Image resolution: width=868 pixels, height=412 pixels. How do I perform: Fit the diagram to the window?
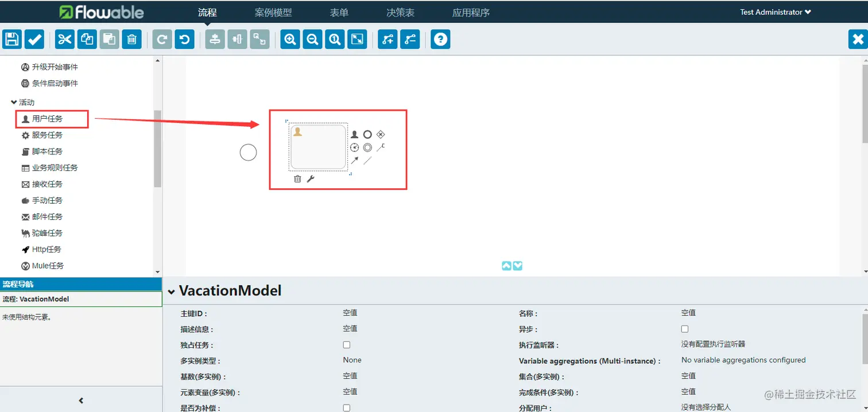click(357, 39)
